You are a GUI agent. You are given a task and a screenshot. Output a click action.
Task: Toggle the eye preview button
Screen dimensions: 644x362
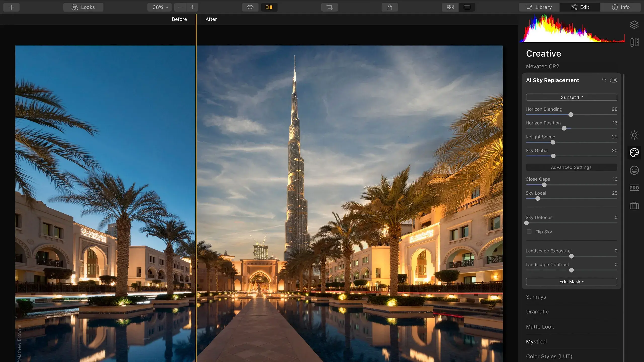point(250,7)
